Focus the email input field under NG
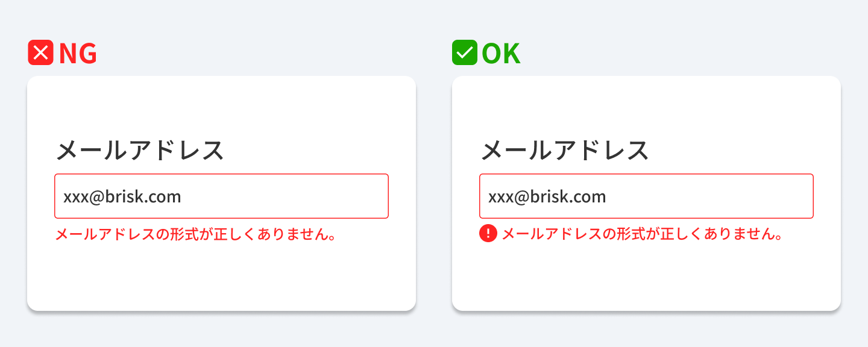868x347 pixels. (221, 196)
